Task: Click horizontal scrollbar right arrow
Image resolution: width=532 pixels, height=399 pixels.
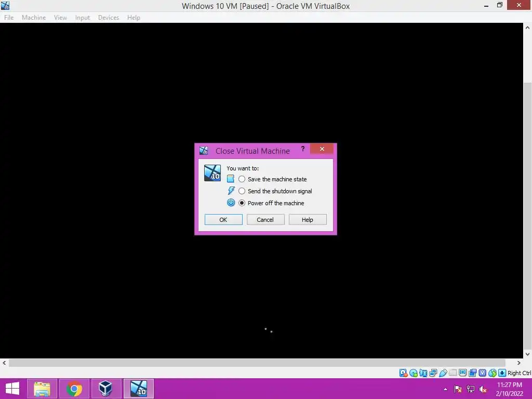Action: [519, 363]
